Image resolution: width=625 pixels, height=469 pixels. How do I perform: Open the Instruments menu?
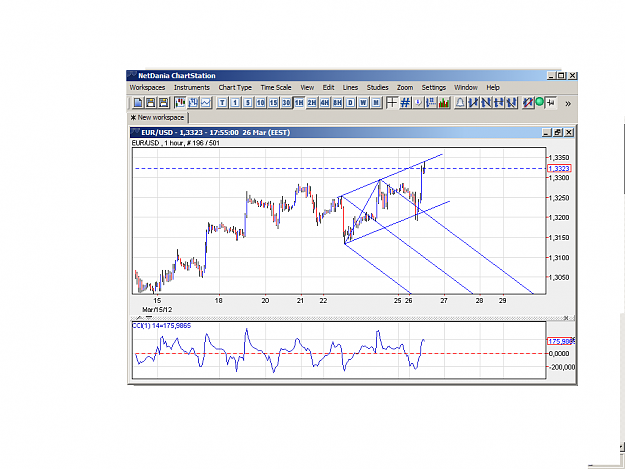192,87
